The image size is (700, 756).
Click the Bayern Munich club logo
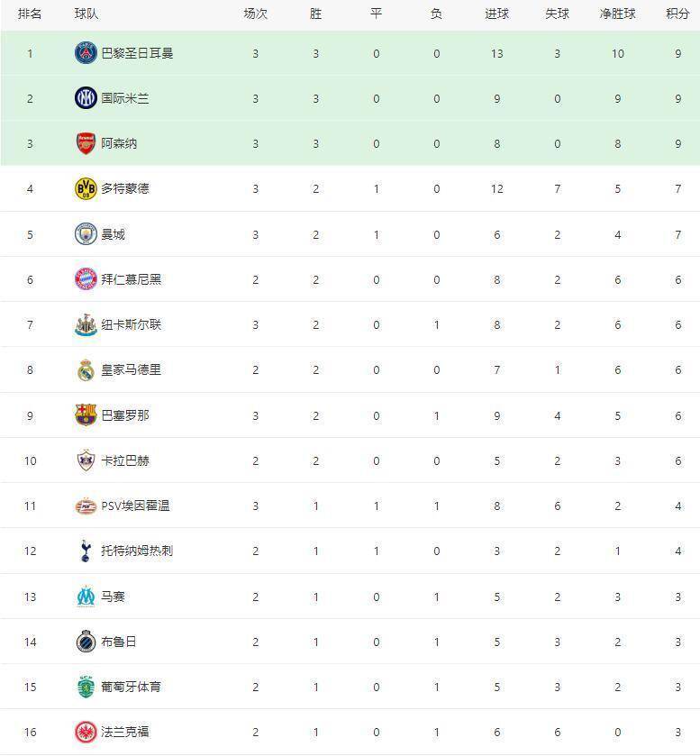coord(86,279)
